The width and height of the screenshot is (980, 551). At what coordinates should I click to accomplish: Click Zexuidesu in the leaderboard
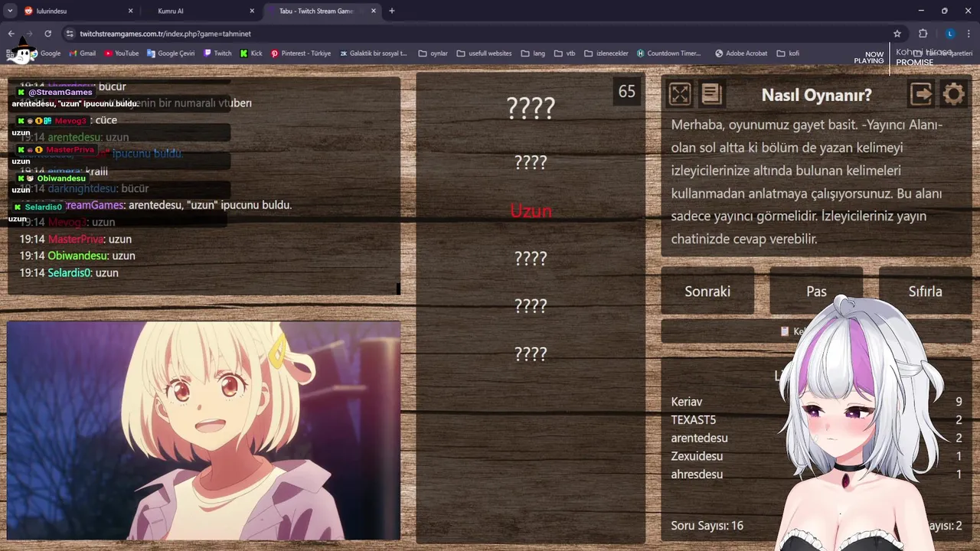pyautogui.click(x=697, y=456)
